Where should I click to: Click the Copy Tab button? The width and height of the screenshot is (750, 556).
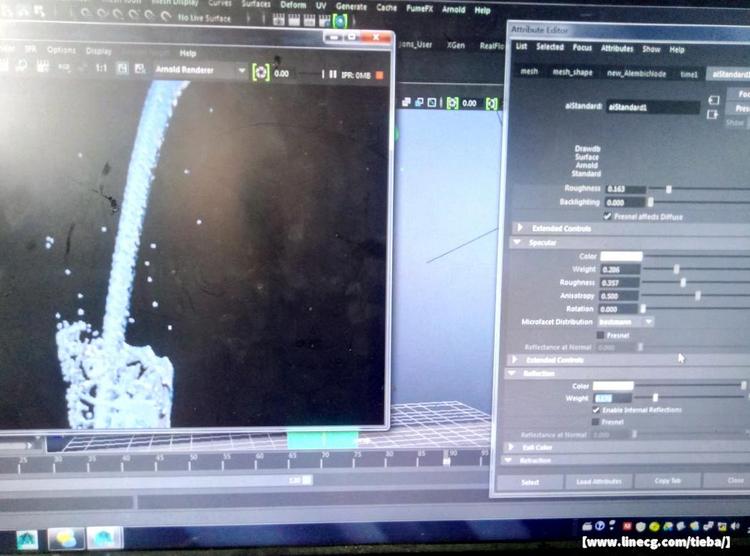point(668,480)
